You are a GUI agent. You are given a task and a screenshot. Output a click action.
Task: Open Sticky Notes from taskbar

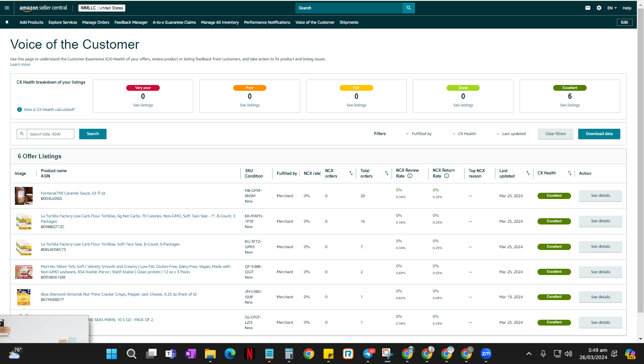[x=328, y=354]
